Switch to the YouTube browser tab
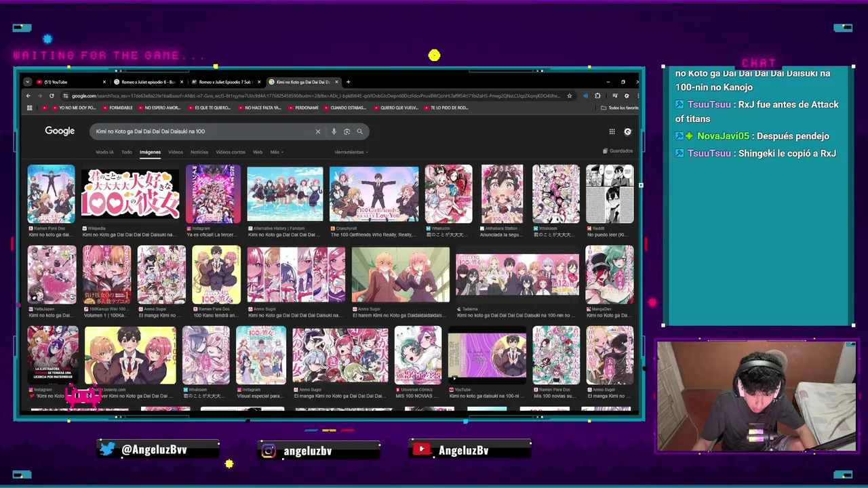 point(71,82)
